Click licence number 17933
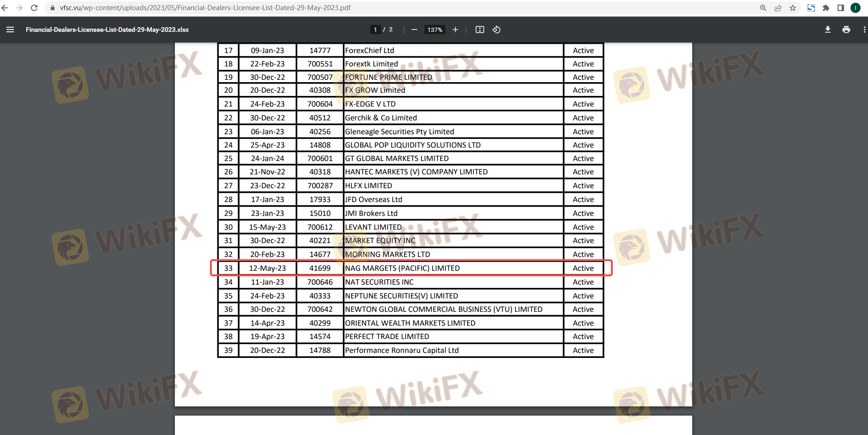 320,199
